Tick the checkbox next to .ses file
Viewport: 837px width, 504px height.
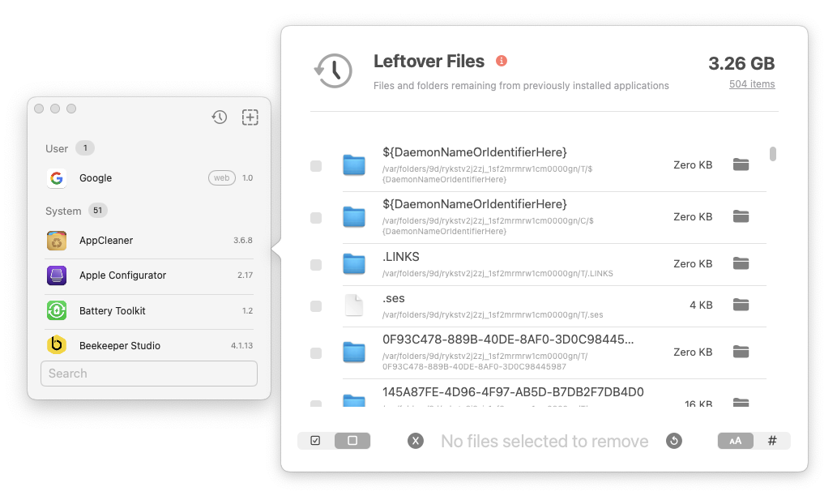316,306
